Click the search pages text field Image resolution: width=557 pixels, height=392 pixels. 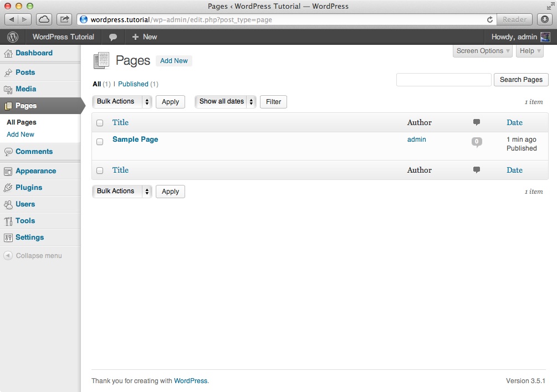click(444, 80)
